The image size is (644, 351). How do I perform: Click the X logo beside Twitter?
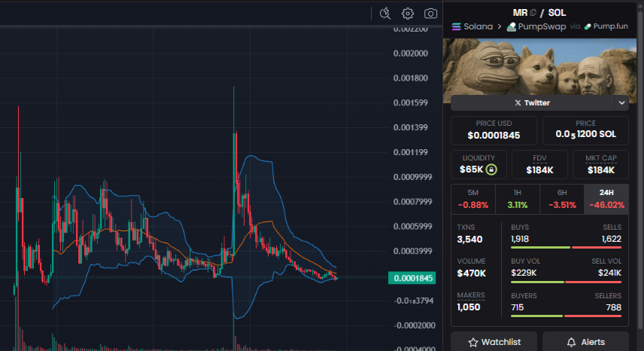click(x=518, y=102)
